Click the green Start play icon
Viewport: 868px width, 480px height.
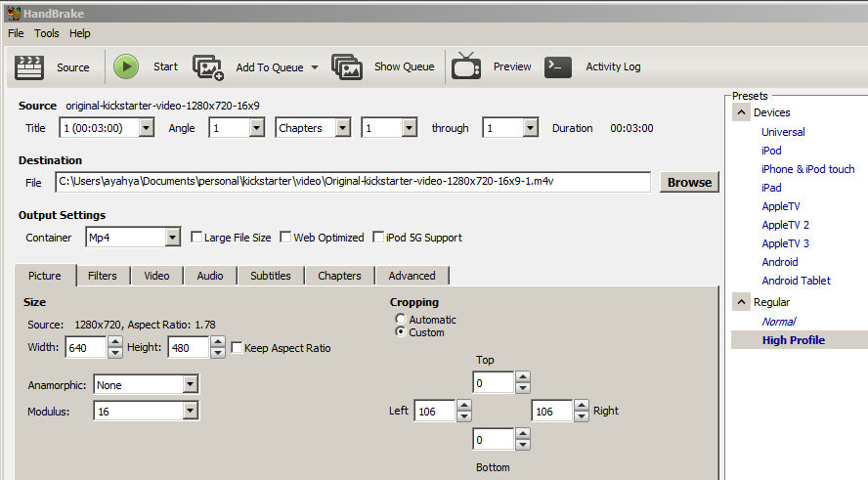click(126, 67)
